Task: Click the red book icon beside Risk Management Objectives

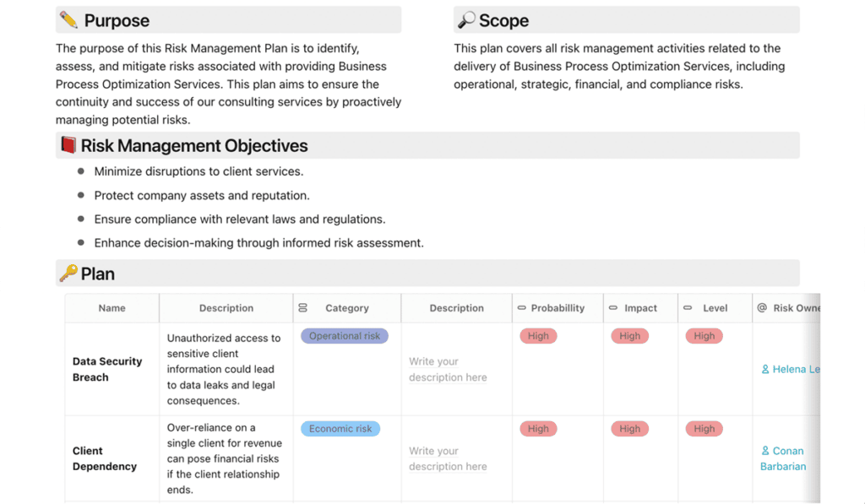Action: point(68,145)
